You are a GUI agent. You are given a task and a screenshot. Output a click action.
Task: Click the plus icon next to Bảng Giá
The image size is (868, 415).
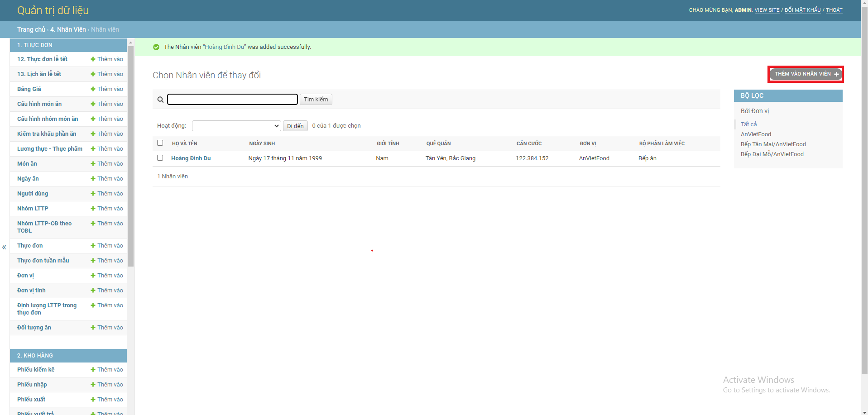93,89
